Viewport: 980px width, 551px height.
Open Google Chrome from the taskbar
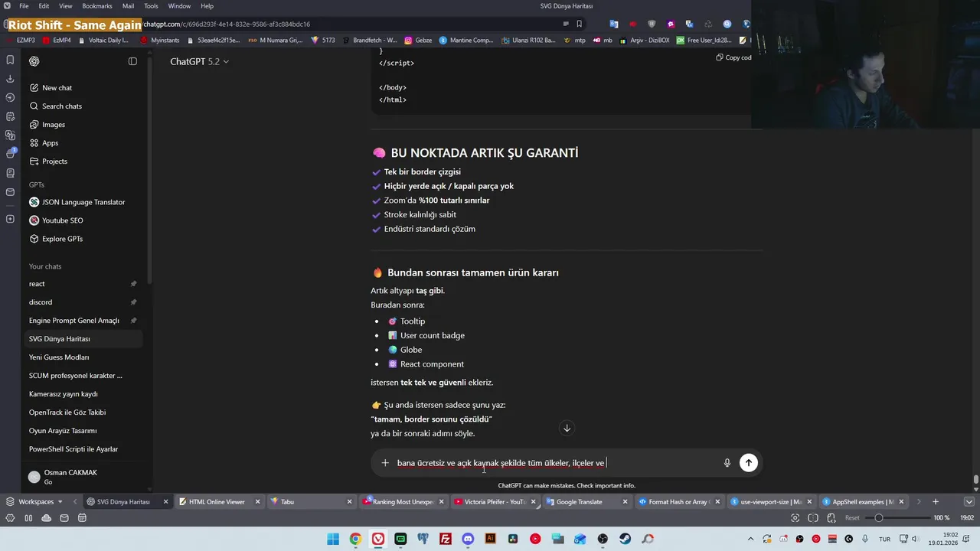[x=355, y=539]
